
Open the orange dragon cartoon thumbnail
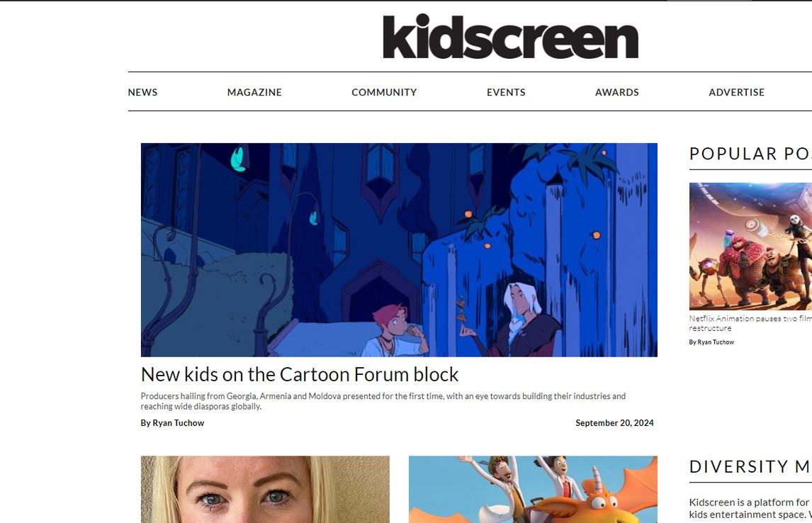tap(533, 490)
